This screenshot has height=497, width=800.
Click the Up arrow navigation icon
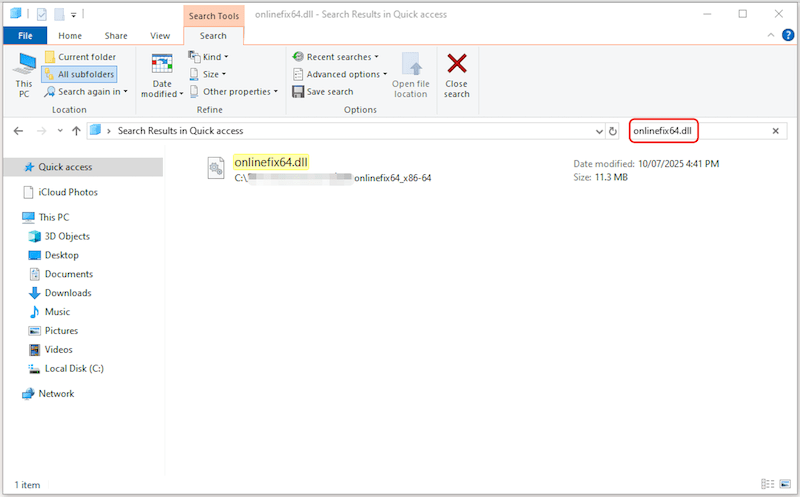(x=76, y=131)
